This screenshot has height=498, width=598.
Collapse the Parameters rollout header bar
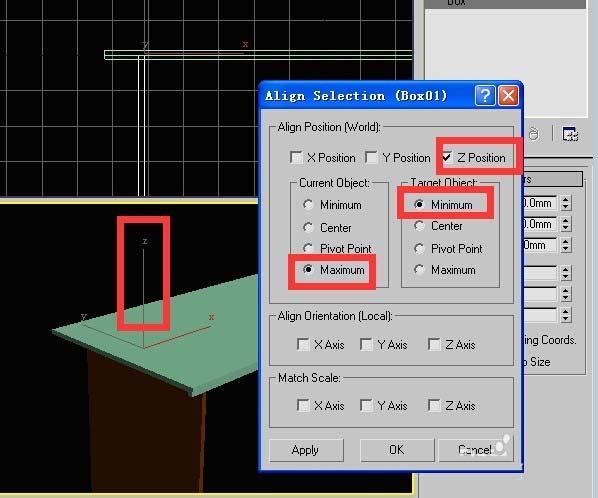553,179
